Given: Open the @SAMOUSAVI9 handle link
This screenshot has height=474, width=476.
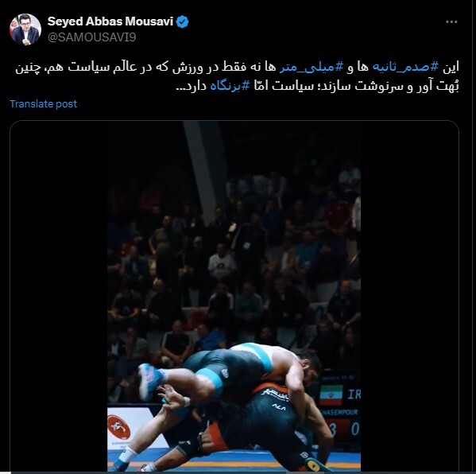Looking at the screenshot, I should click(x=91, y=37).
